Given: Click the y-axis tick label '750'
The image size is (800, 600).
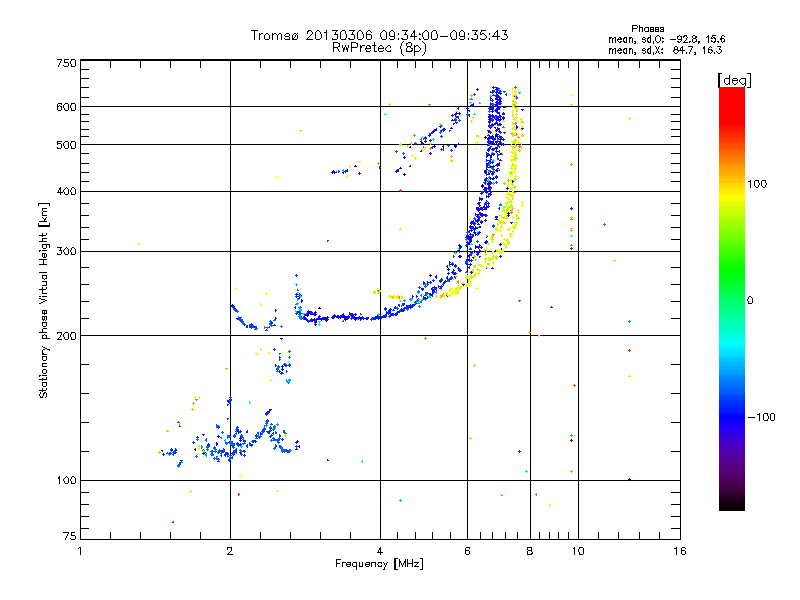Looking at the screenshot, I should click(x=66, y=63).
